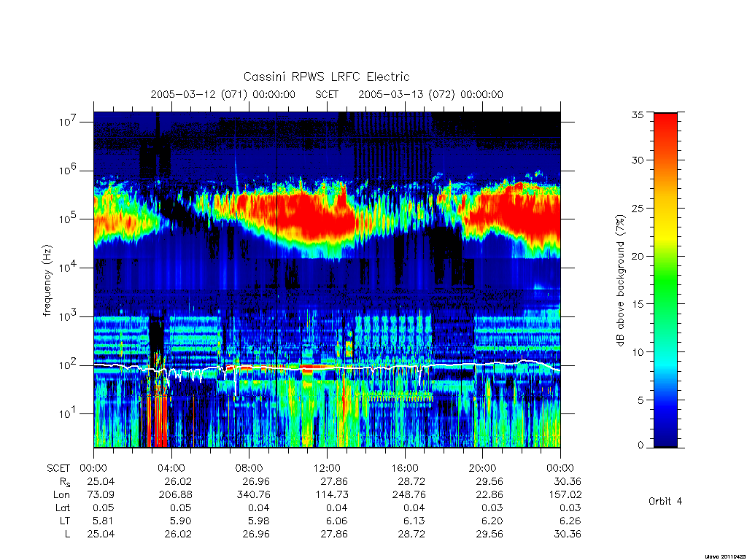The width and height of the screenshot is (747, 560).
Task: Click the plot title Cassini RPWS LRFC Electric
Action: (x=326, y=77)
